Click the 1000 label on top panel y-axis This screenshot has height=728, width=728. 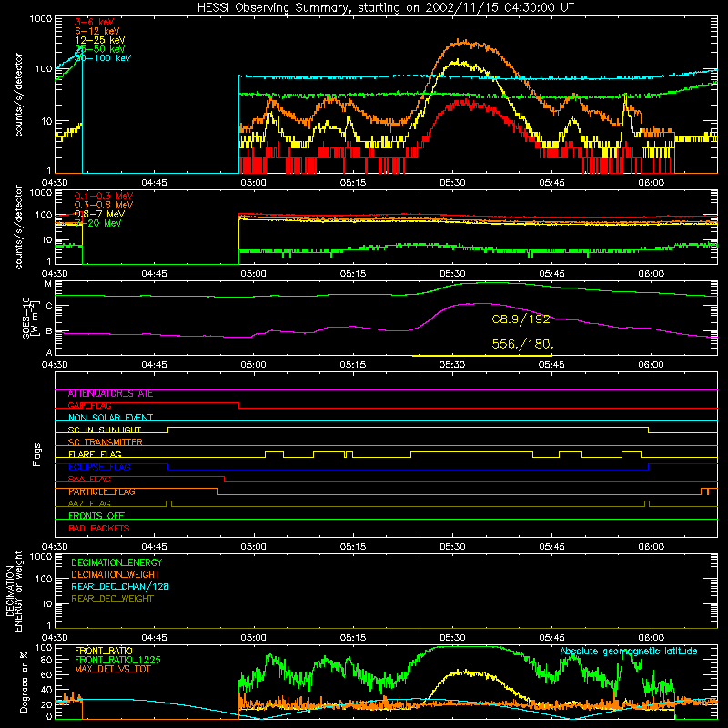pyautogui.click(x=41, y=19)
